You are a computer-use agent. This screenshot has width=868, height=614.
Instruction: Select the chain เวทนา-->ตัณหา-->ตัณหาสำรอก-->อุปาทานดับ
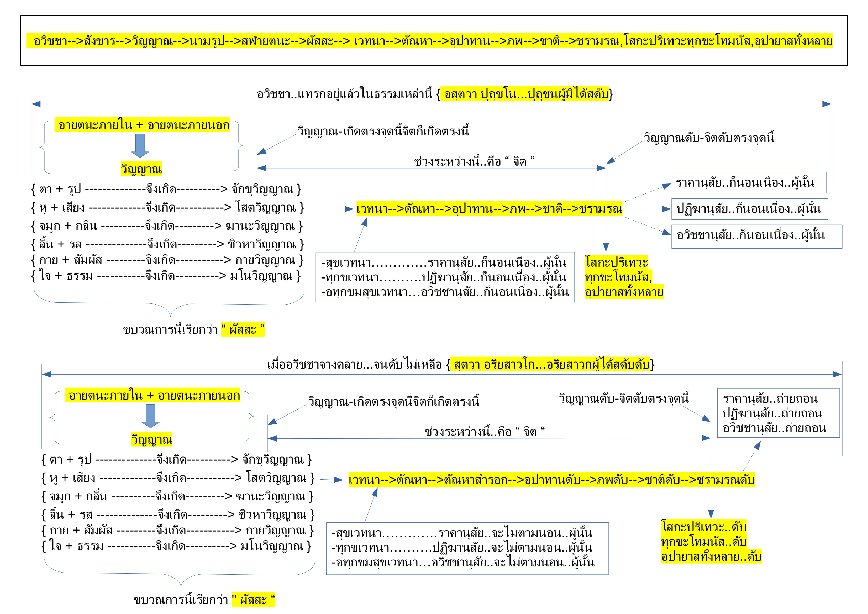tap(551, 479)
